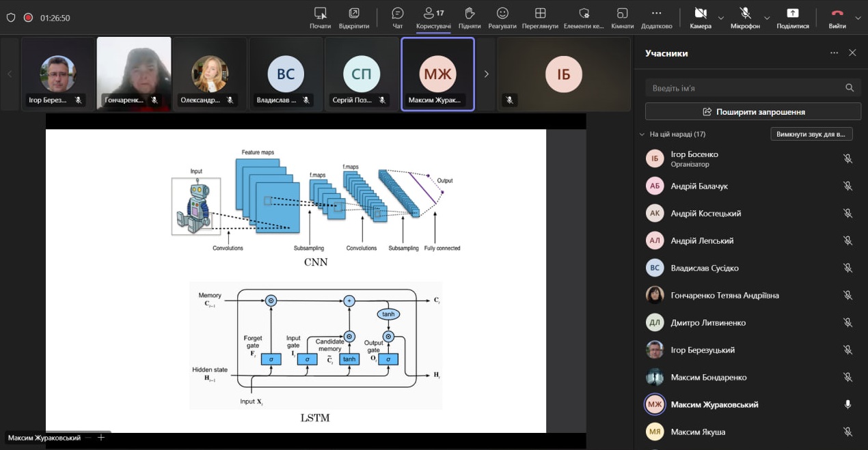
Task: Collapse the 'На цій нараді (17)' list
Action: (642, 135)
